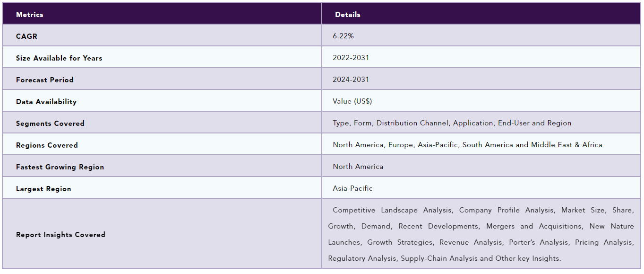Select the Regions Covered label

47,145
